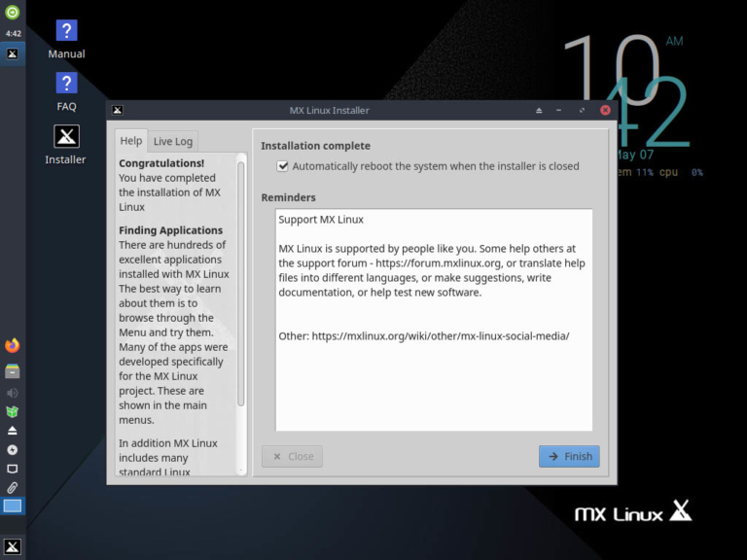Screen dimensions: 747x560
Task: Shade the installer window with the eject-arrow button
Action: [539, 111]
